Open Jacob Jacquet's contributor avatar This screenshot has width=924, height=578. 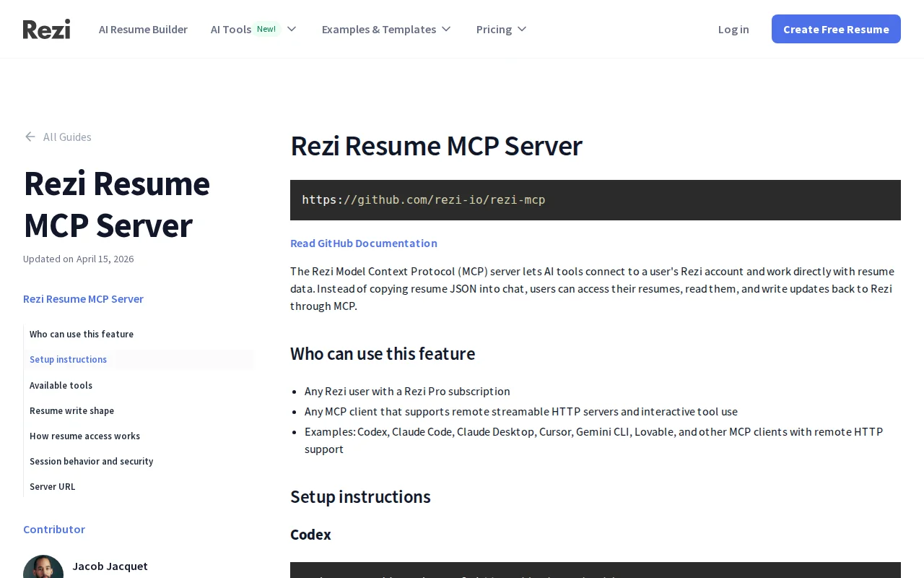[x=43, y=566]
